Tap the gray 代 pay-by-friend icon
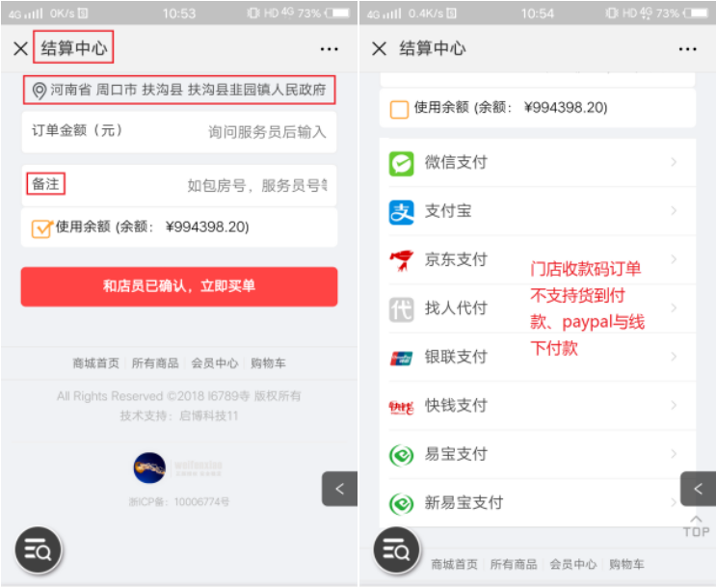The height and width of the screenshot is (588, 716). tap(401, 308)
